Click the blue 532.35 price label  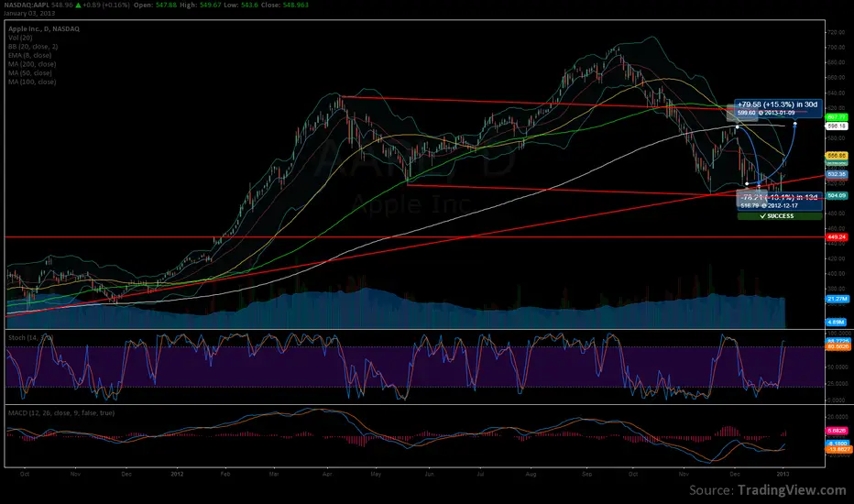coord(837,174)
